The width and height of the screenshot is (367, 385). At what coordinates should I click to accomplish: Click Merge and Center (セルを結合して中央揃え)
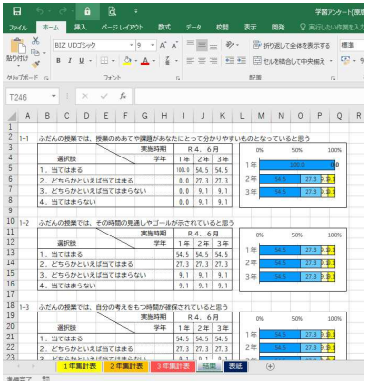point(289,61)
